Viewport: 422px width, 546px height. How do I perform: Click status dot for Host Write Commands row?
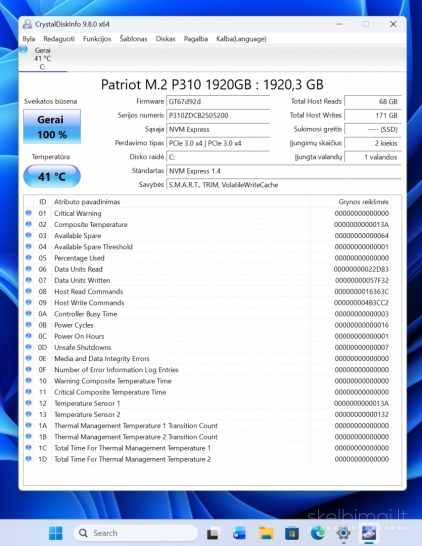(29, 302)
